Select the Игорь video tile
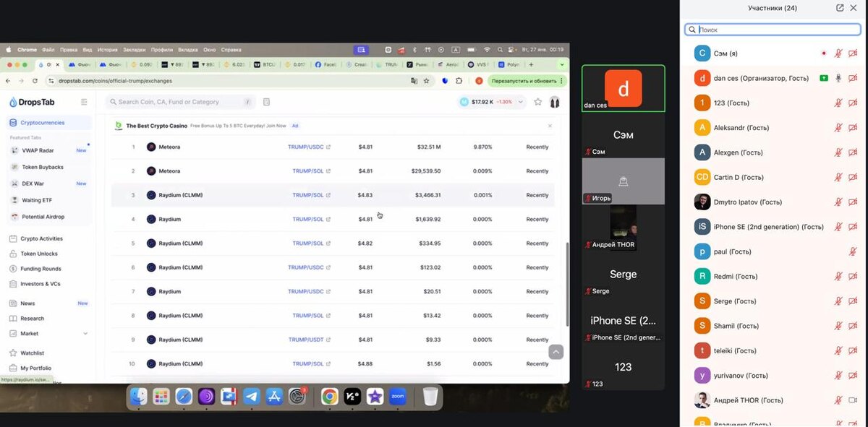The image size is (868, 427). pos(624,181)
